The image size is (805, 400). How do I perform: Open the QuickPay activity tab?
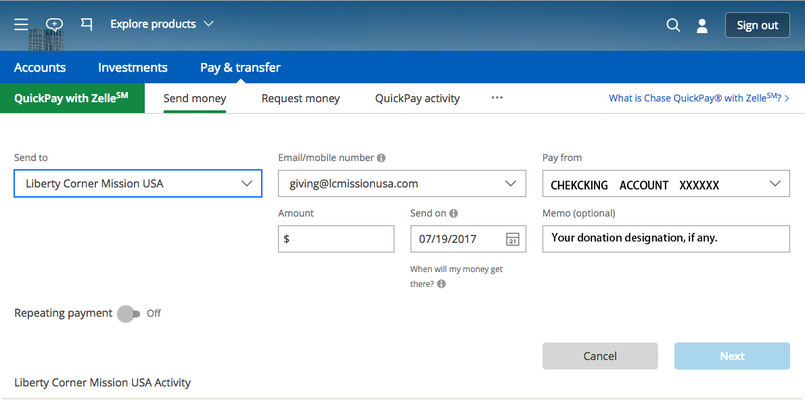pos(417,98)
